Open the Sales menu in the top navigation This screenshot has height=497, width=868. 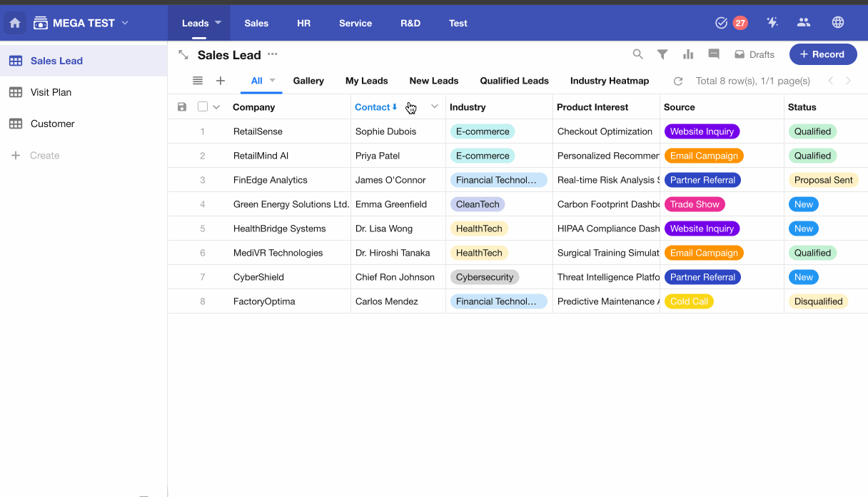[x=256, y=23]
